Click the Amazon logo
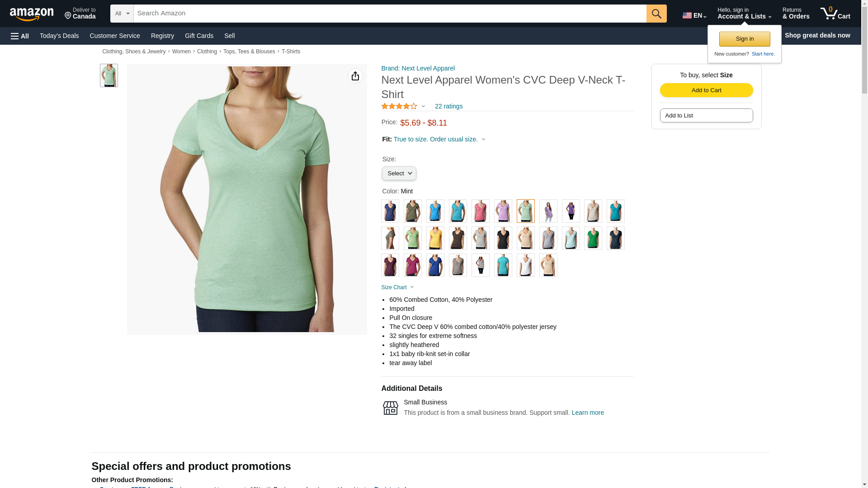 click(x=32, y=14)
